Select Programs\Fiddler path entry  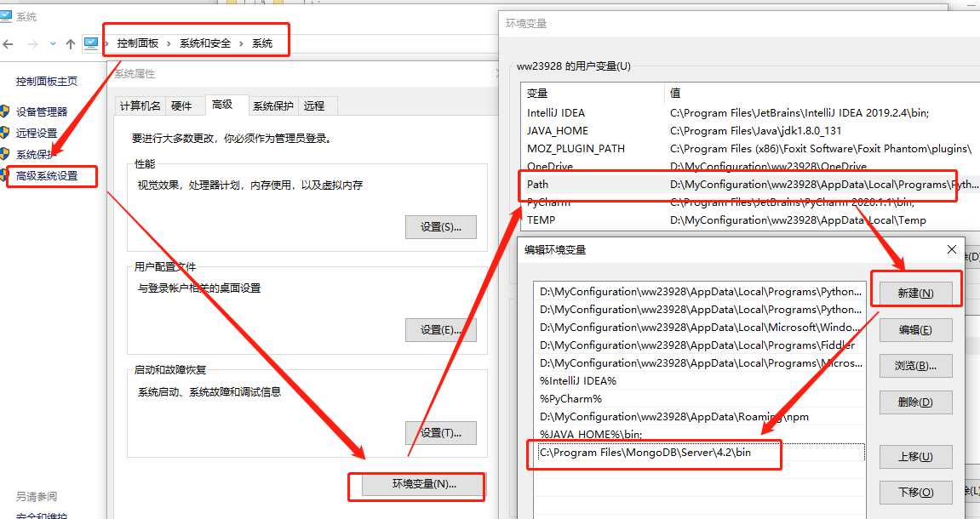(700, 345)
